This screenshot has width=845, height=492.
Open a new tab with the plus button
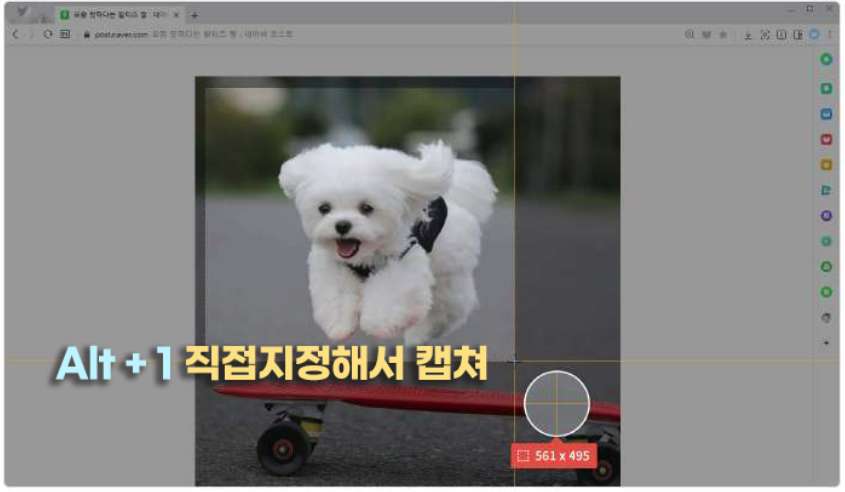195,15
